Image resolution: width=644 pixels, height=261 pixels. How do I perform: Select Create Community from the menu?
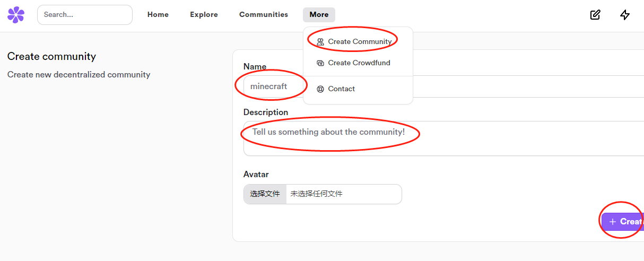point(359,42)
